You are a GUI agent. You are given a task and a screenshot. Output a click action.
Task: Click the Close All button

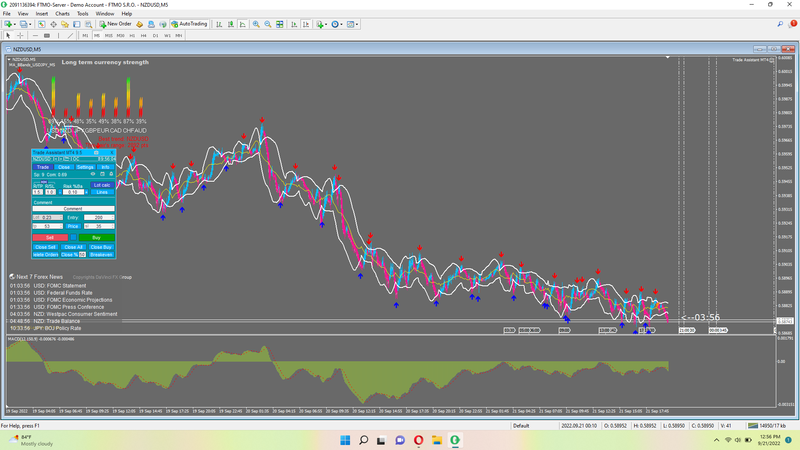74,246
